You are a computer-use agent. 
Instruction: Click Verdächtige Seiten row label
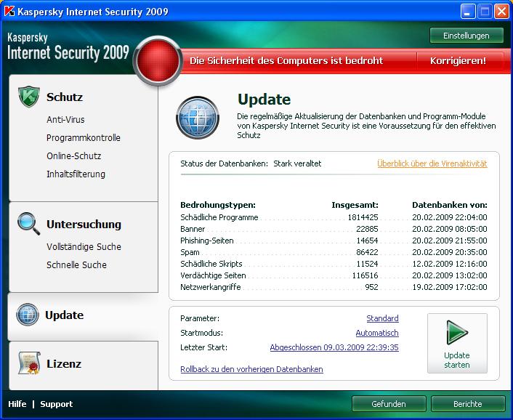tap(213, 275)
